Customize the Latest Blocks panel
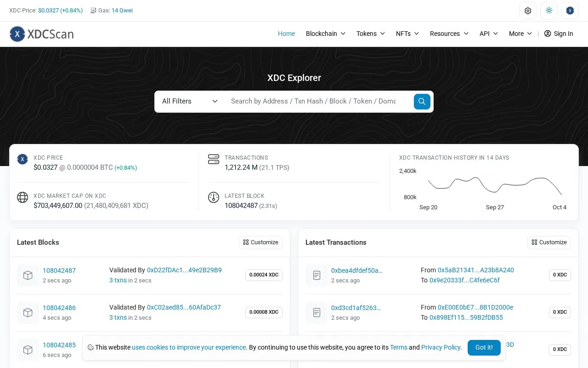The width and height of the screenshot is (588, 368). (260, 242)
